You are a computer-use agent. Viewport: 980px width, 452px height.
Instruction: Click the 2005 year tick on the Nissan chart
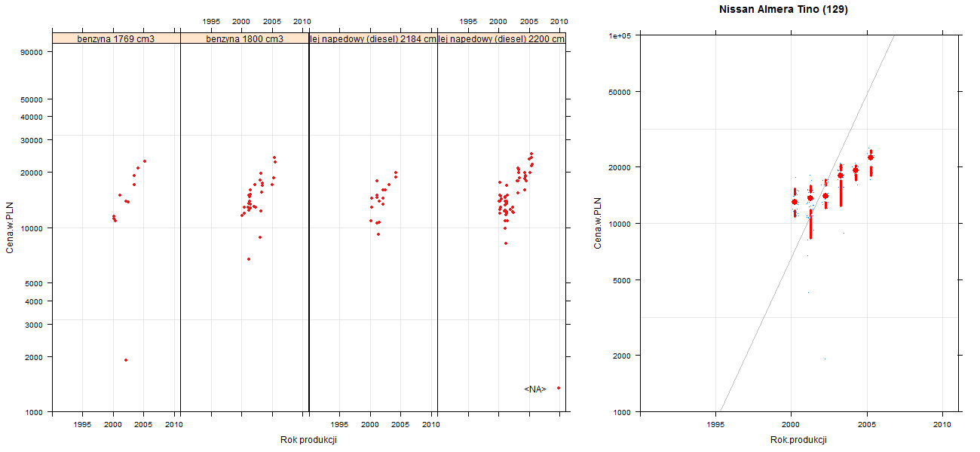tap(867, 425)
